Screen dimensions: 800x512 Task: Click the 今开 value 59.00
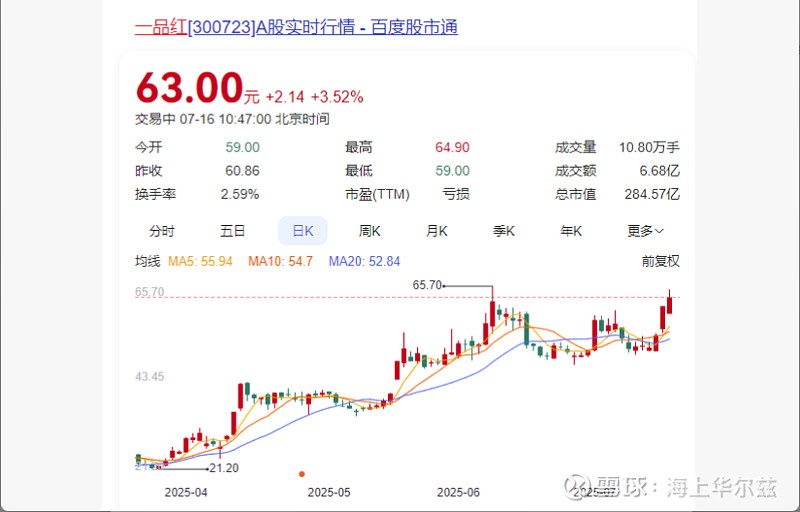pyautogui.click(x=242, y=147)
